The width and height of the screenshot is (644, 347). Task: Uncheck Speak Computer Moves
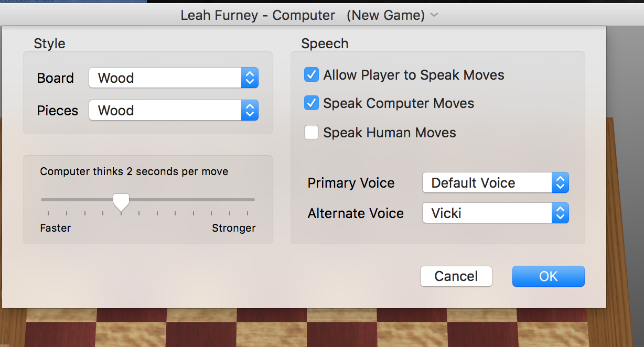pos(312,103)
